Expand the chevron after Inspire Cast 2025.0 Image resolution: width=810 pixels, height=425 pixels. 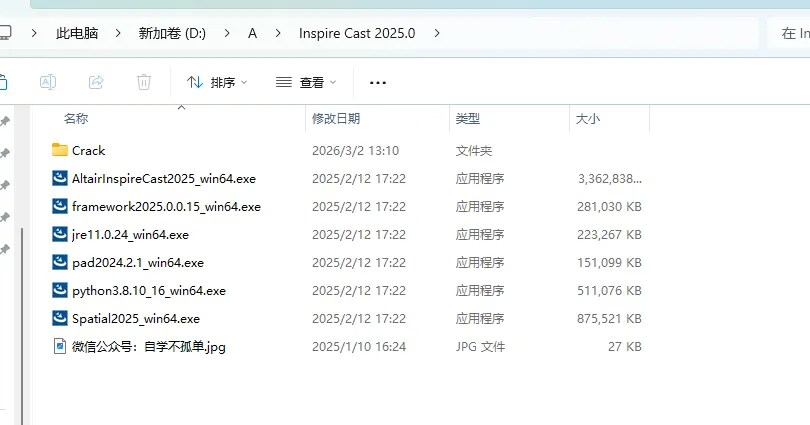click(437, 33)
